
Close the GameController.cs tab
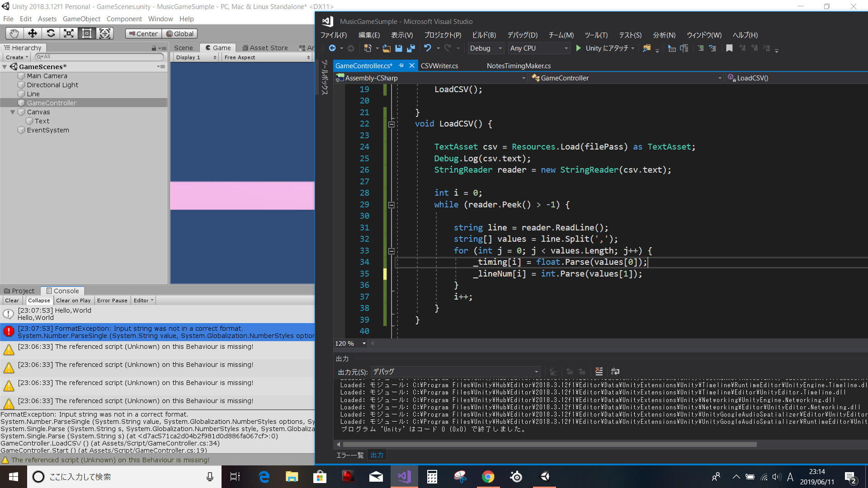[412, 66]
